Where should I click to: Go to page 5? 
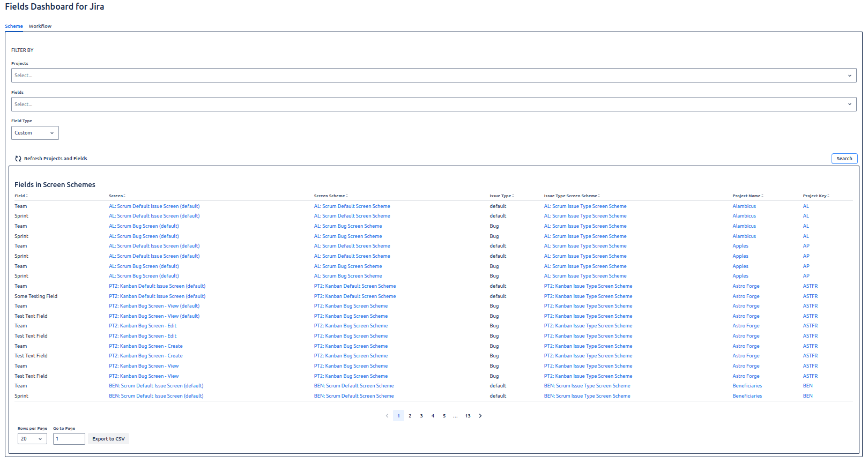point(444,416)
